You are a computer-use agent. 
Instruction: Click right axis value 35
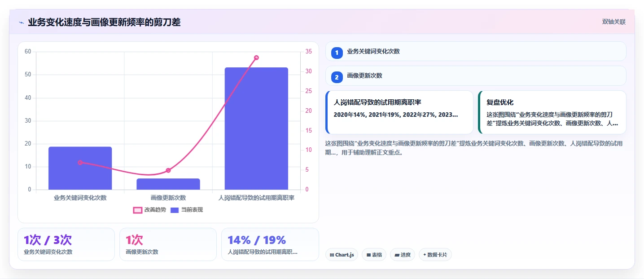pos(308,52)
